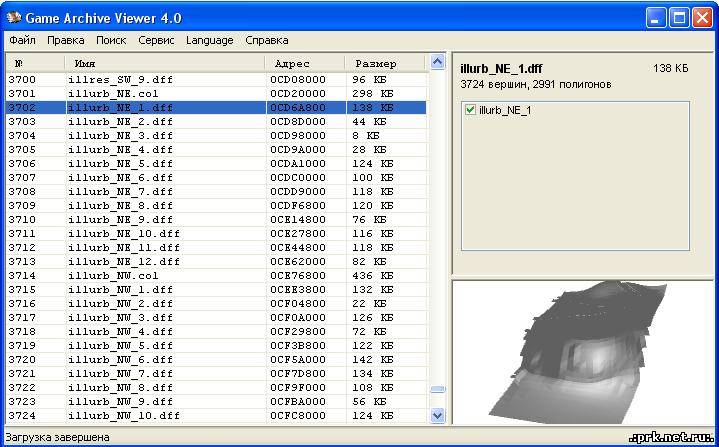Screen dimensions: 719x447
Task: Click row number 3700
Action: pos(22,80)
